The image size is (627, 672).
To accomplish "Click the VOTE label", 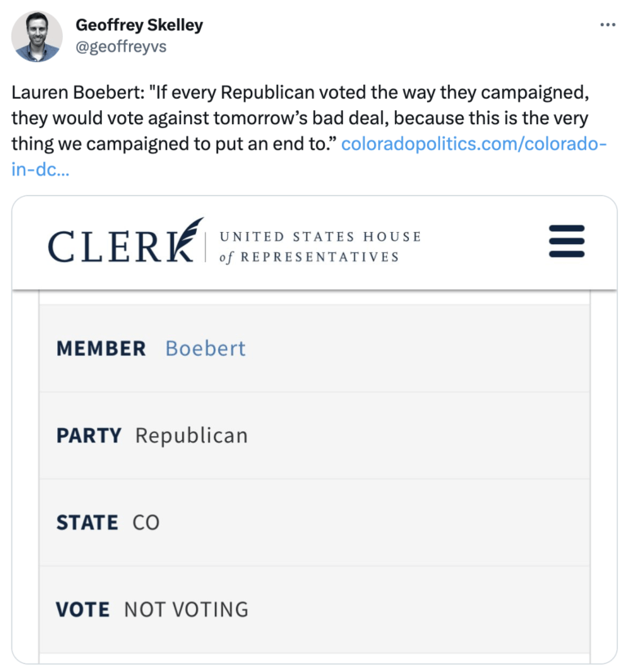I will [x=82, y=610].
